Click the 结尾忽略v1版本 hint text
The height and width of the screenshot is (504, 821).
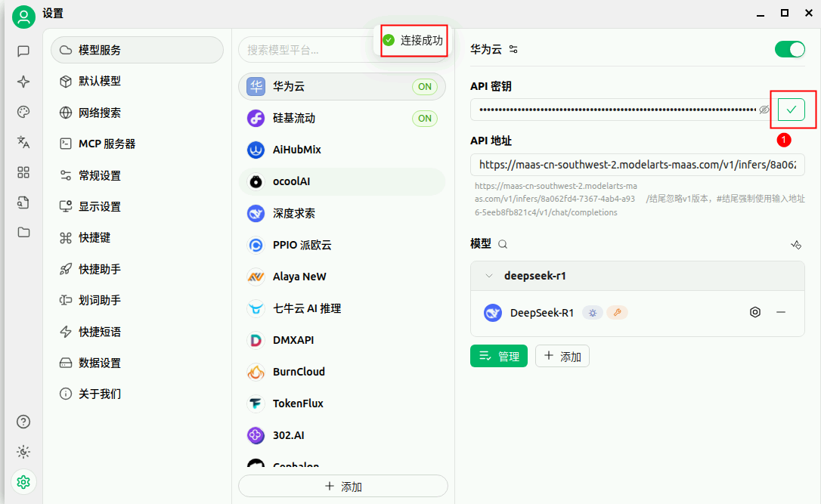725,199
